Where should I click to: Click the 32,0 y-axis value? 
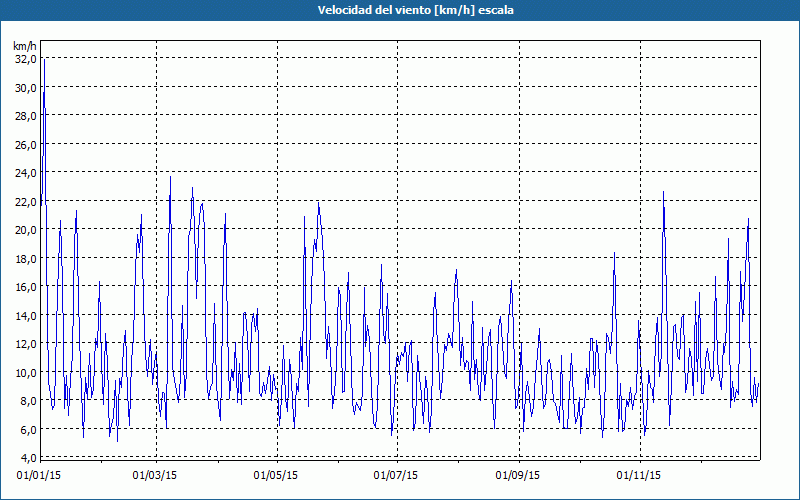(x=26, y=59)
